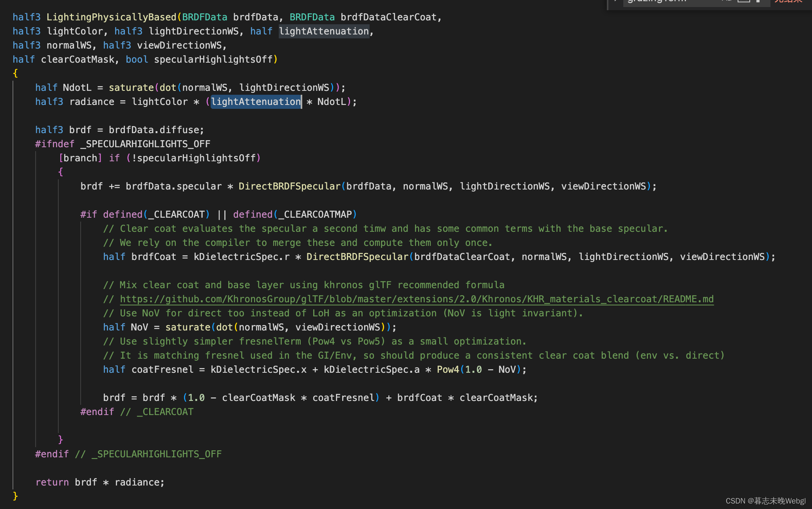This screenshot has height=509, width=812.
Task: Click the return keyword
Action: [52, 482]
